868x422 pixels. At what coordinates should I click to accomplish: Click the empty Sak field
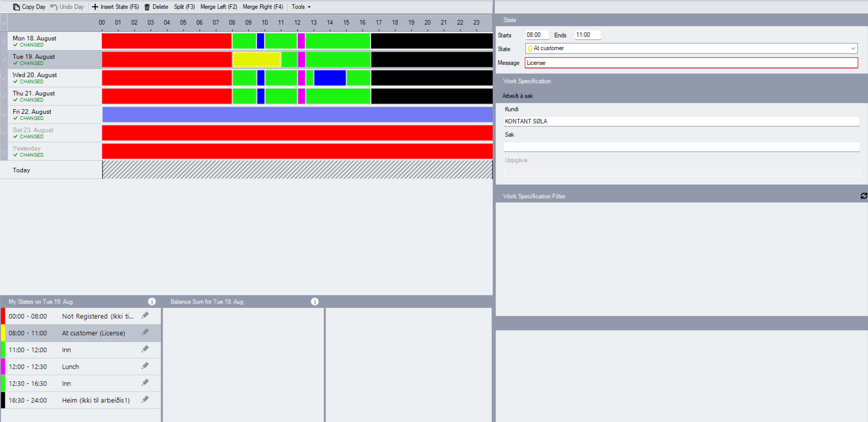pyautogui.click(x=681, y=147)
